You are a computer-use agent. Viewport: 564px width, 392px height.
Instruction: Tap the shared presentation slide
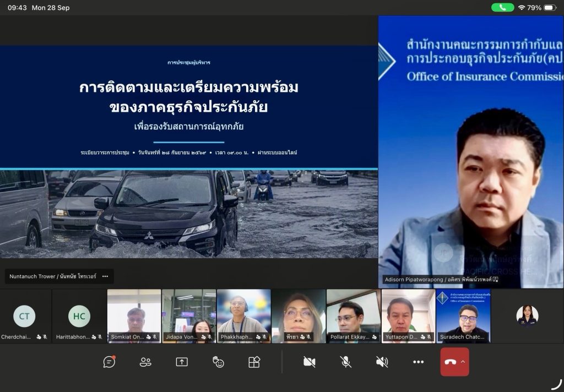tap(189, 151)
